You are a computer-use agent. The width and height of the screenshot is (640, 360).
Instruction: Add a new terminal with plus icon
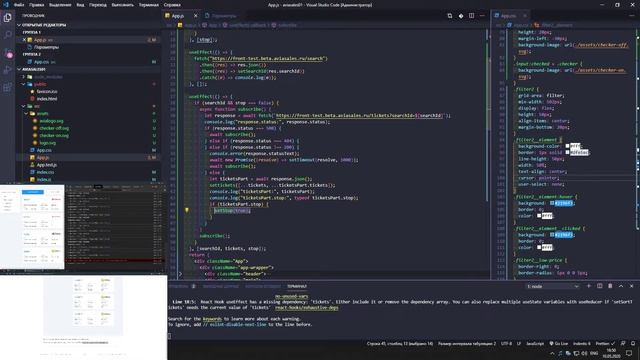pyautogui.click(x=589, y=286)
